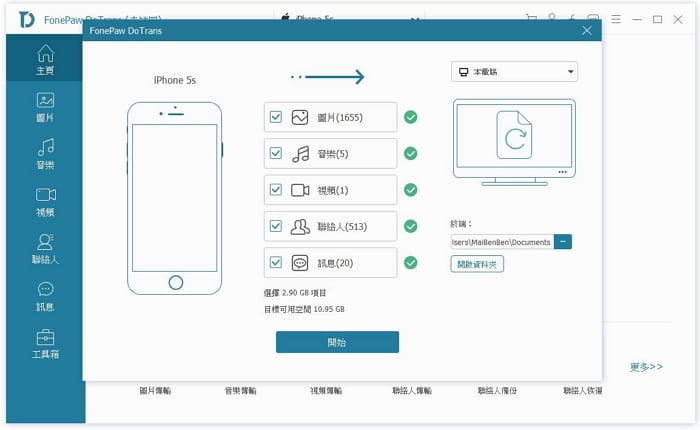Close the FonePaw DoTrans dialog
The image size is (700, 430).
click(x=587, y=30)
